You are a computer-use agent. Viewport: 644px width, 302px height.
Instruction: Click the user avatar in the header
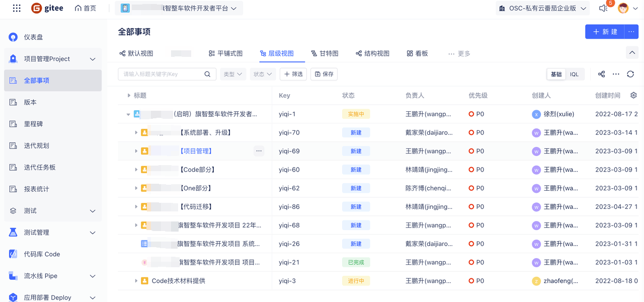(623, 8)
